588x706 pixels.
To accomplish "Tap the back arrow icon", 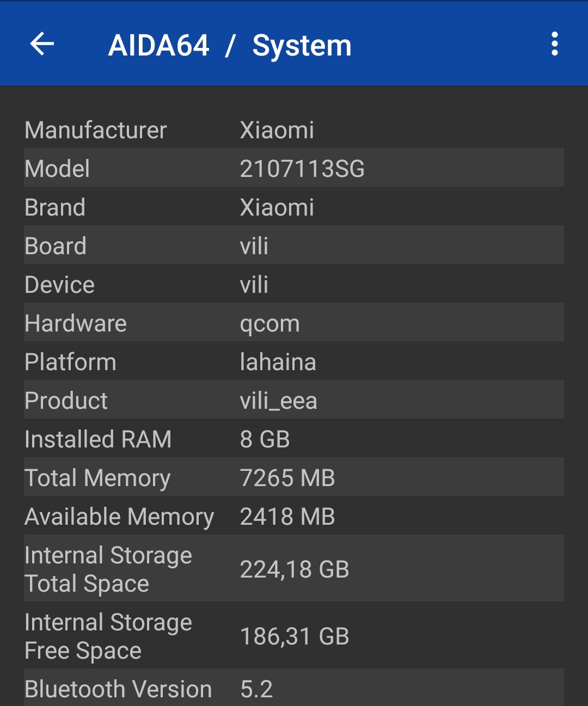I will pyautogui.click(x=42, y=44).
